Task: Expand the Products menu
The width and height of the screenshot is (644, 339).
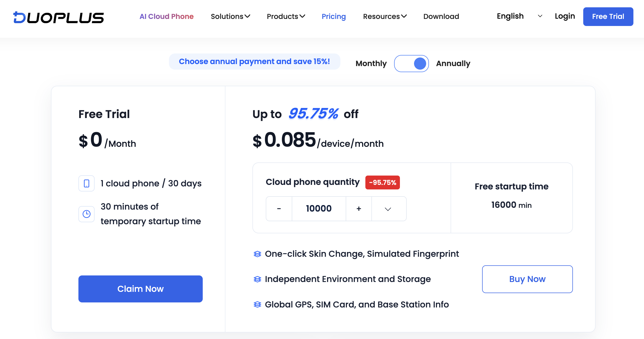Action: coord(286,16)
